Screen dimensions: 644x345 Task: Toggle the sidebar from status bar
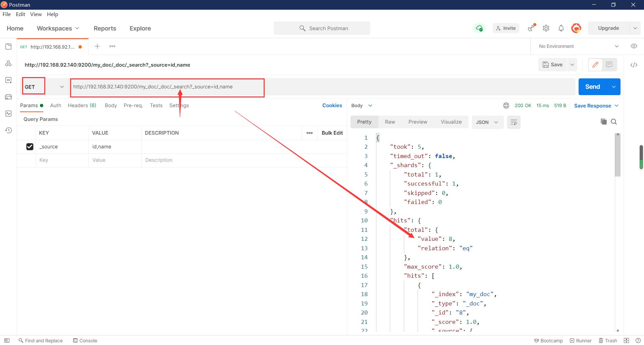(7, 340)
